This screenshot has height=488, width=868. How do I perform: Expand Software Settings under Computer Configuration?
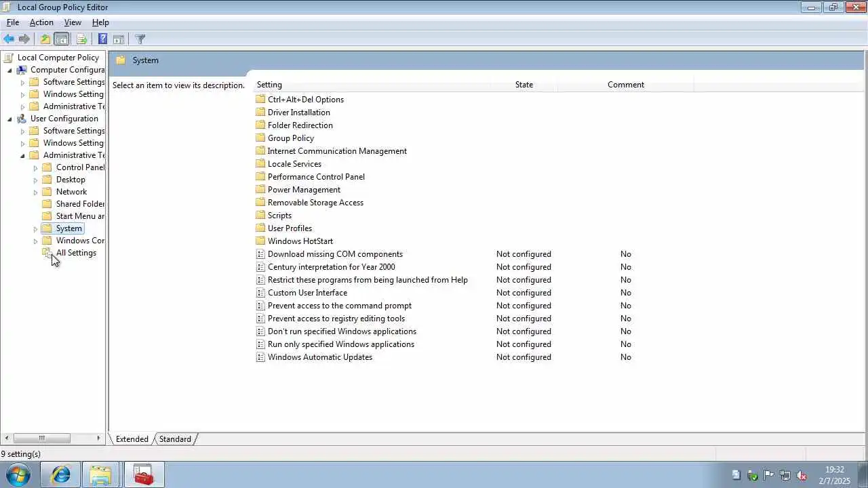click(x=22, y=82)
